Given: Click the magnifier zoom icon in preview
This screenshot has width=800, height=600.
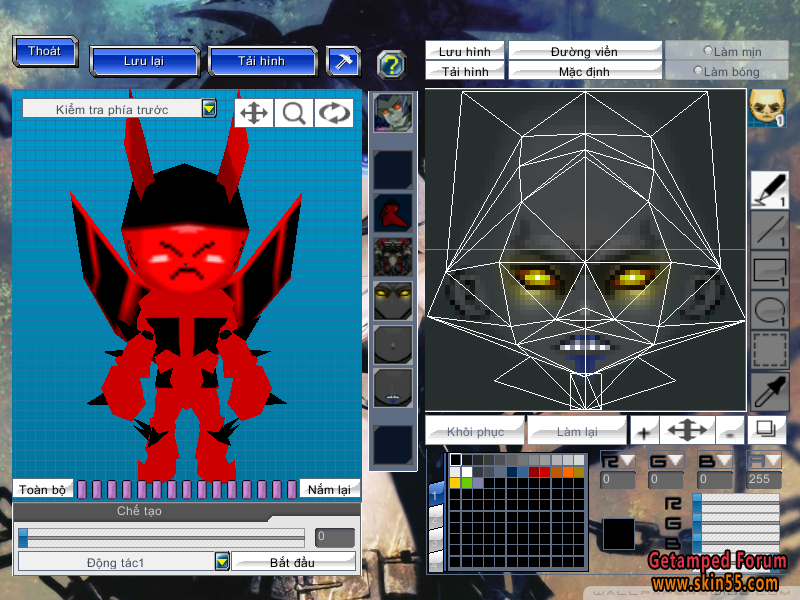Looking at the screenshot, I should pyautogui.click(x=294, y=113).
